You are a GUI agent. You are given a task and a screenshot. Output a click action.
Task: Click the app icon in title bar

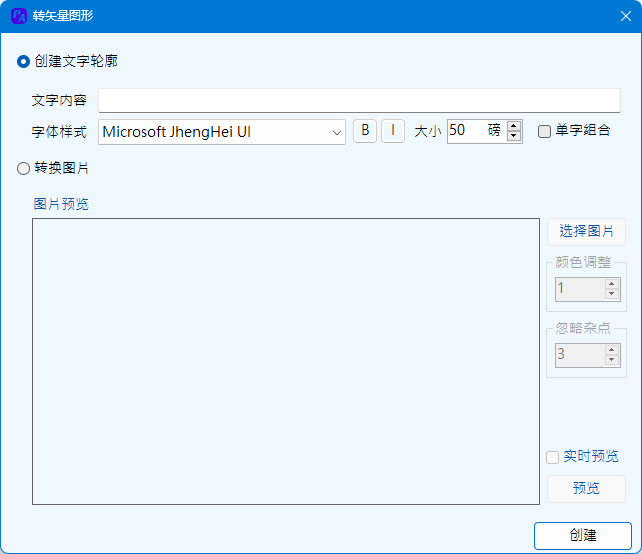tap(19, 16)
